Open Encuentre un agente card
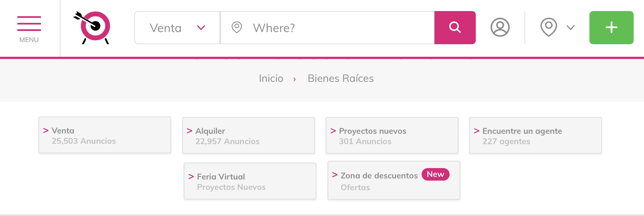This screenshot has width=644, height=216. 536,135
